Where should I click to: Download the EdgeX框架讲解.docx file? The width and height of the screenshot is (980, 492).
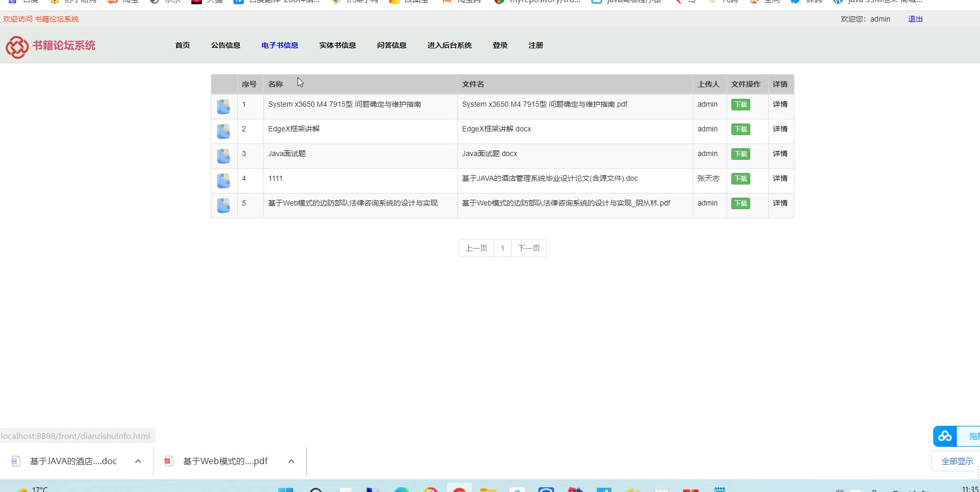(x=740, y=129)
